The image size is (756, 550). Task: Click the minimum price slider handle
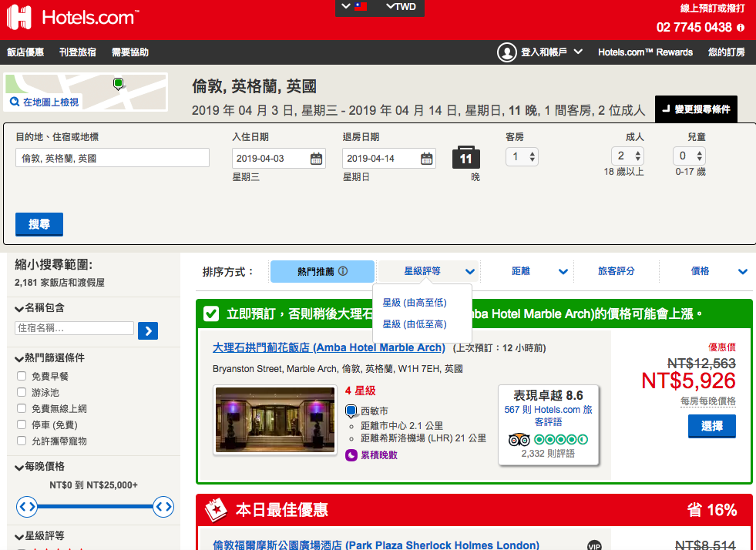pyautogui.click(x=26, y=507)
